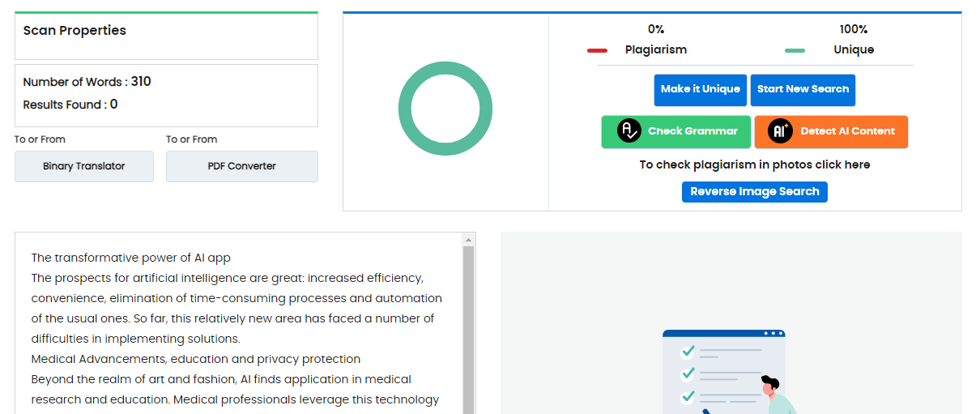
Task: Click the 'Results Found : 0' text
Action: (x=70, y=105)
